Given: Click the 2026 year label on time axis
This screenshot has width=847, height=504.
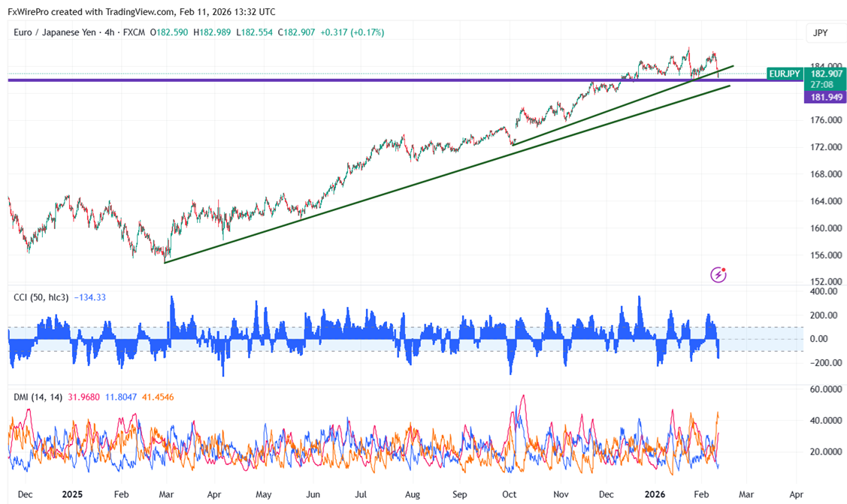Looking at the screenshot, I should coord(655,494).
